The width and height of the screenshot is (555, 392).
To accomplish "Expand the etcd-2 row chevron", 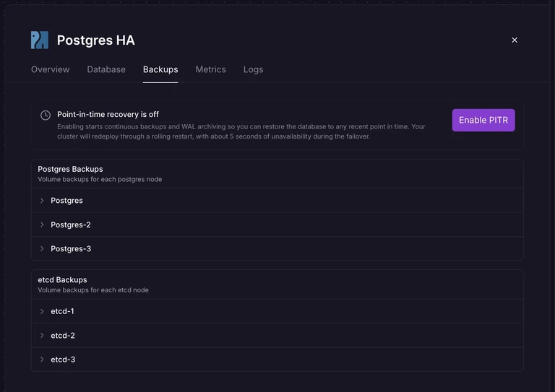I will click(x=42, y=335).
